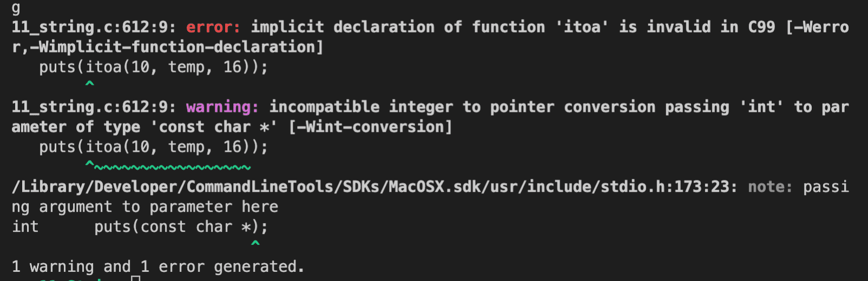The height and width of the screenshot is (281, 868).
Task: Click the quoted 'const char *' type in warning
Action: [x=214, y=127]
